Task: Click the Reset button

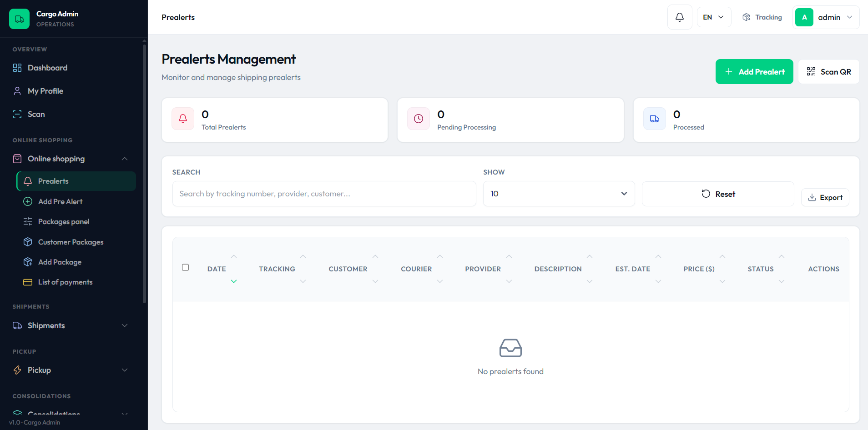Action: click(x=718, y=194)
